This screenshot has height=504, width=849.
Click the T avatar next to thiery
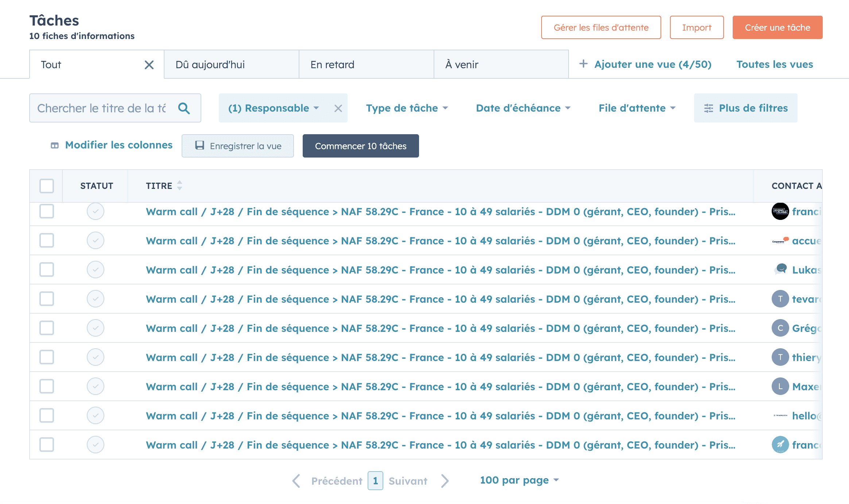(x=780, y=357)
